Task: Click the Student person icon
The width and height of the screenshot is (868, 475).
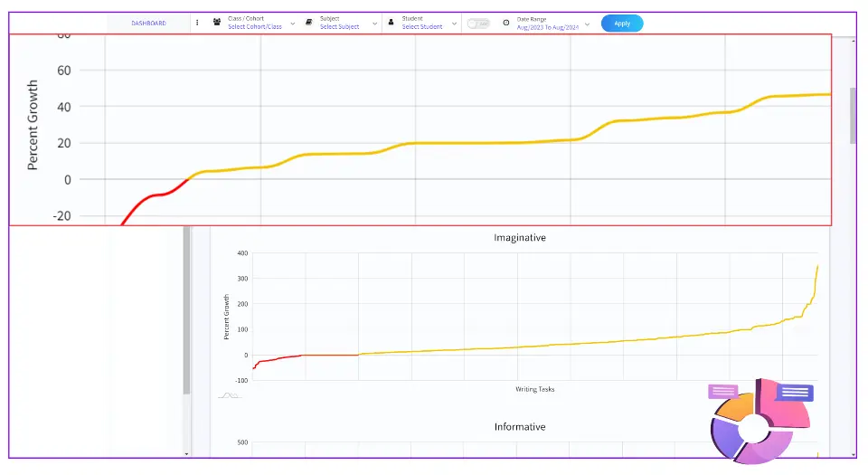Action: coord(392,23)
